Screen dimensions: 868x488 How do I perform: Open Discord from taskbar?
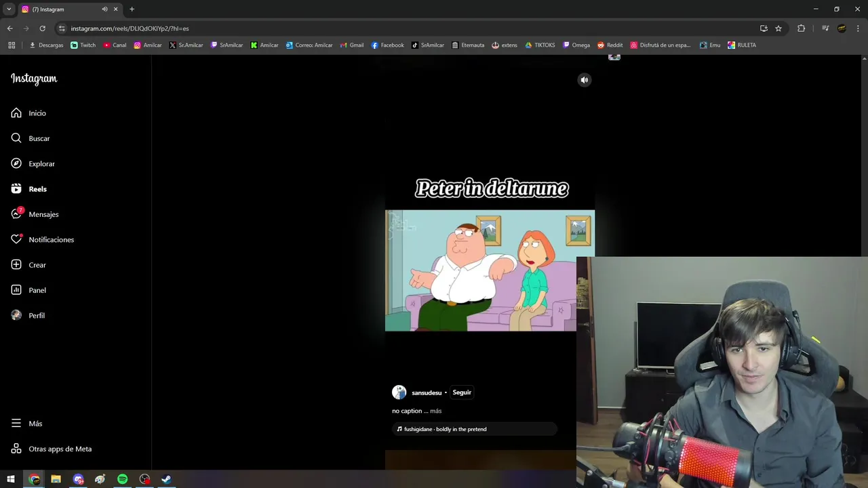[x=78, y=479]
